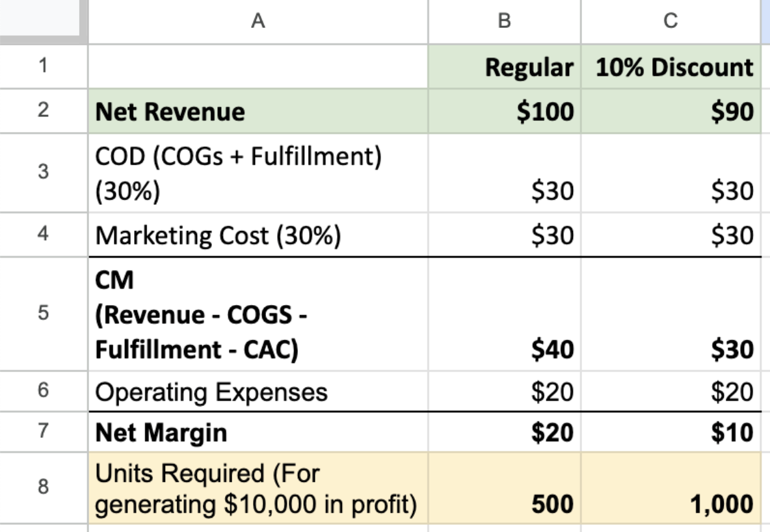
Task: Select row 2 header
Action: (43, 111)
